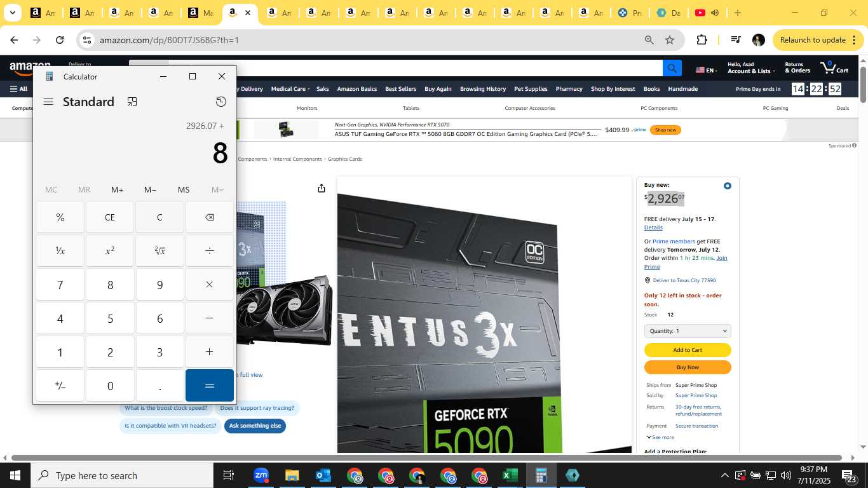Open the Calculator history icon
The width and height of the screenshot is (868, 488).
coord(220,102)
